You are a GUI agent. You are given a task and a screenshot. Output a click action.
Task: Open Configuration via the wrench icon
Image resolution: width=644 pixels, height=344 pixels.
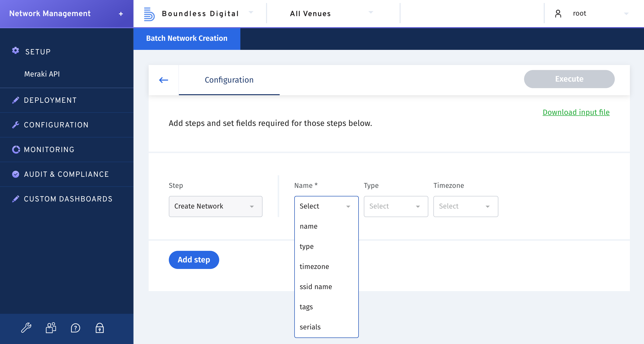pyautogui.click(x=16, y=124)
